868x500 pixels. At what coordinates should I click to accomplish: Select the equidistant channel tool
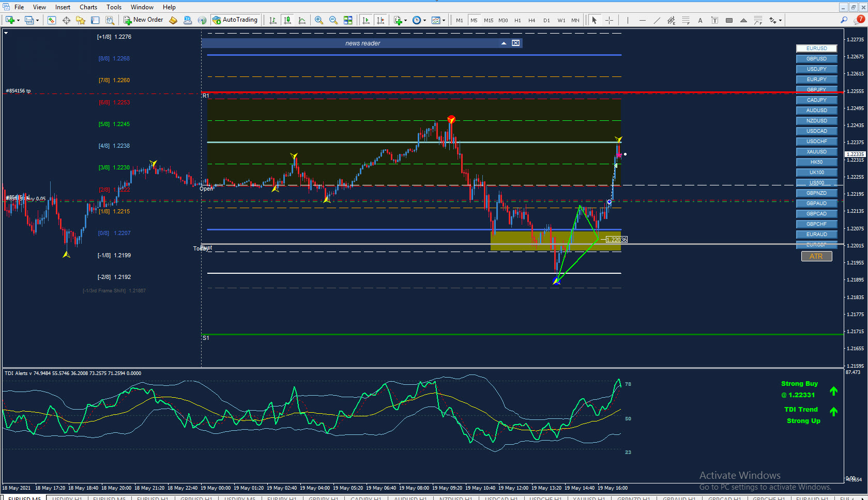(671, 20)
